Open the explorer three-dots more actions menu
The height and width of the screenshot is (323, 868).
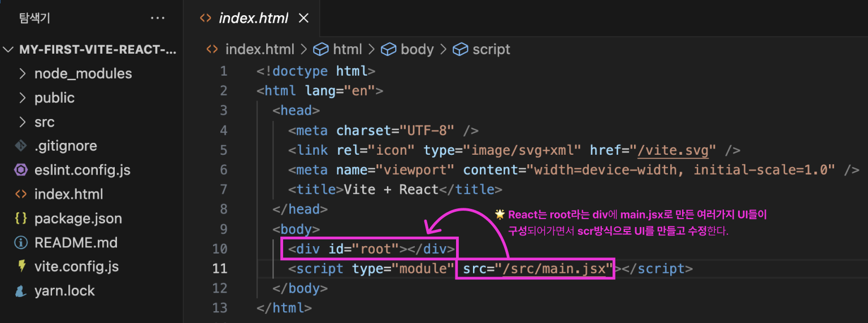(x=158, y=19)
